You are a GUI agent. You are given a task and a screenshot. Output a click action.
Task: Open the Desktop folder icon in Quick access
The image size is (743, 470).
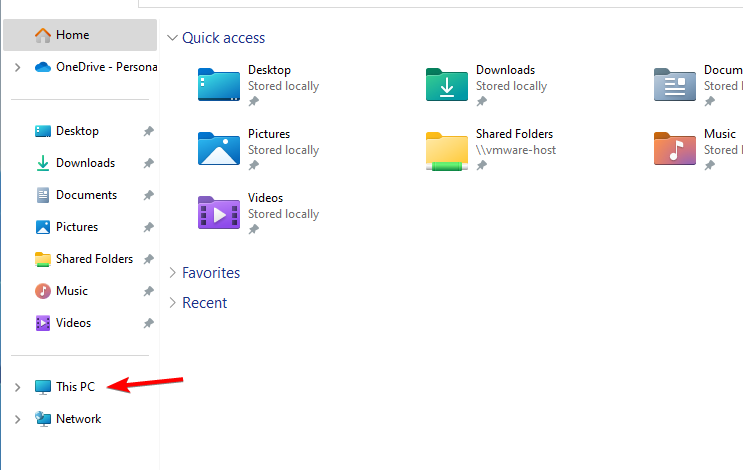[219, 85]
